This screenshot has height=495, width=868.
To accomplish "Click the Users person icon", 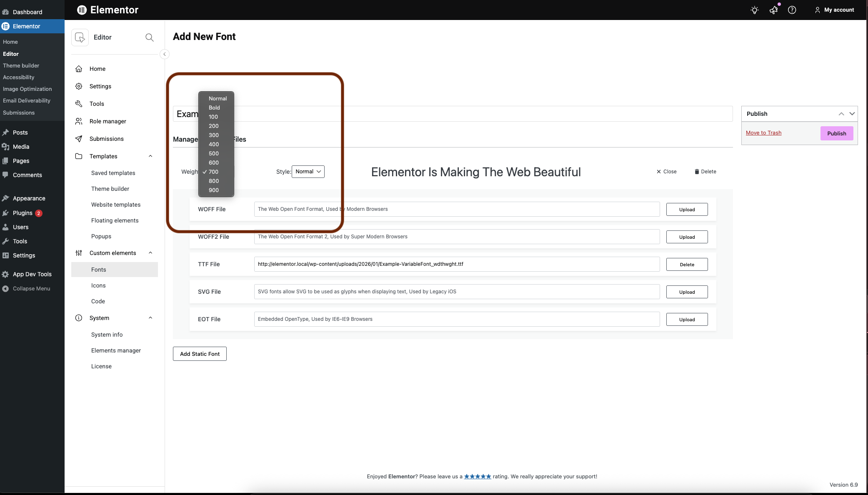I will (x=5, y=227).
